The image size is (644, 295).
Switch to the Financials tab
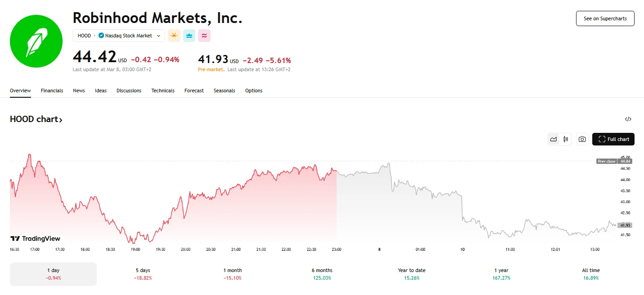coord(52,91)
